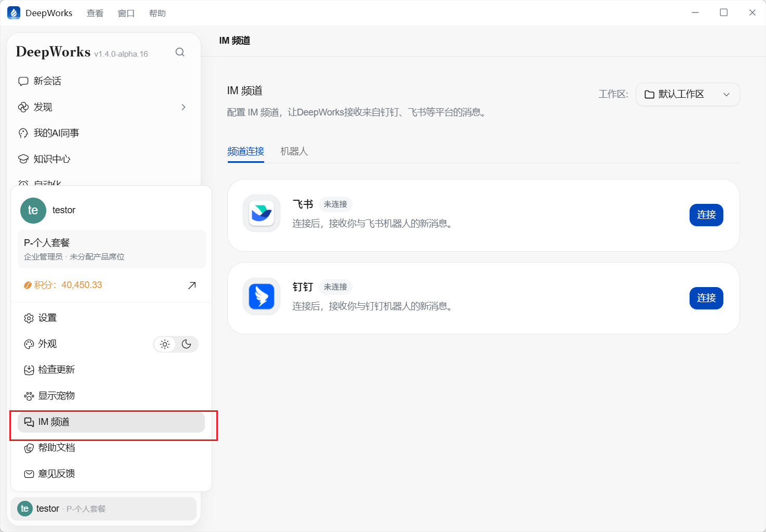Viewport: 766px width, 532px height.
Task: Click the 飞书 app logo icon
Action: (x=262, y=213)
